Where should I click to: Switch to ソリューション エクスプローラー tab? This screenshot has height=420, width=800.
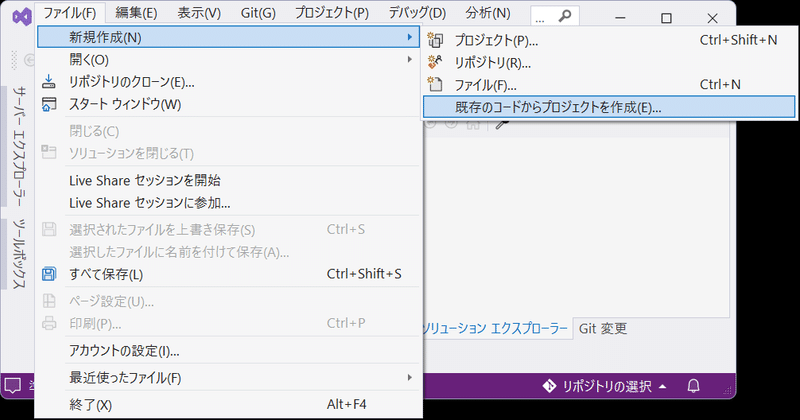494,328
